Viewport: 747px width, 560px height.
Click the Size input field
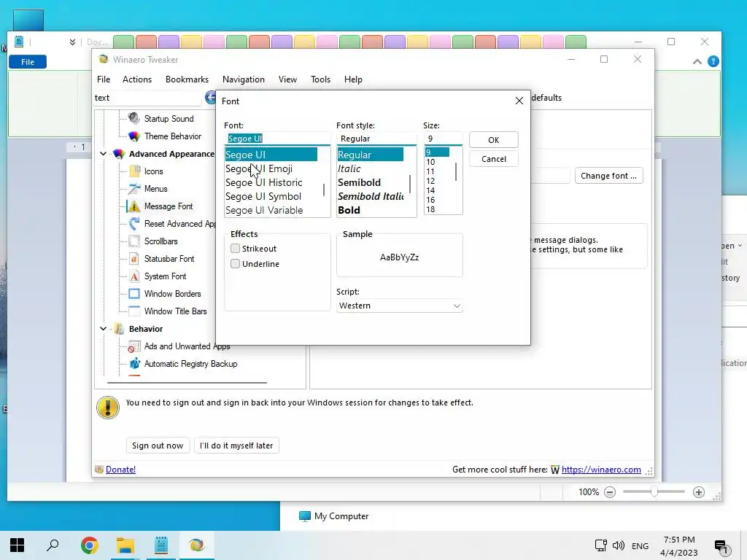point(443,139)
